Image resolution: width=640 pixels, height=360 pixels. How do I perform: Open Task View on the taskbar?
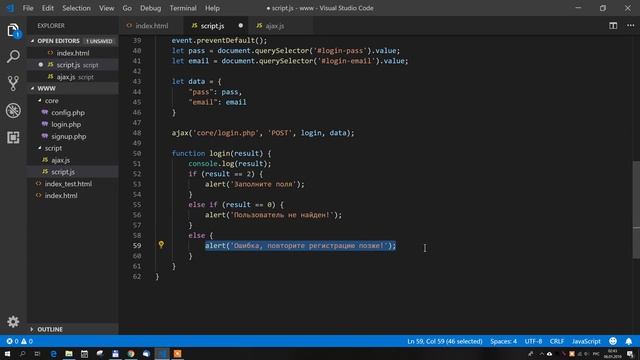pos(37,354)
